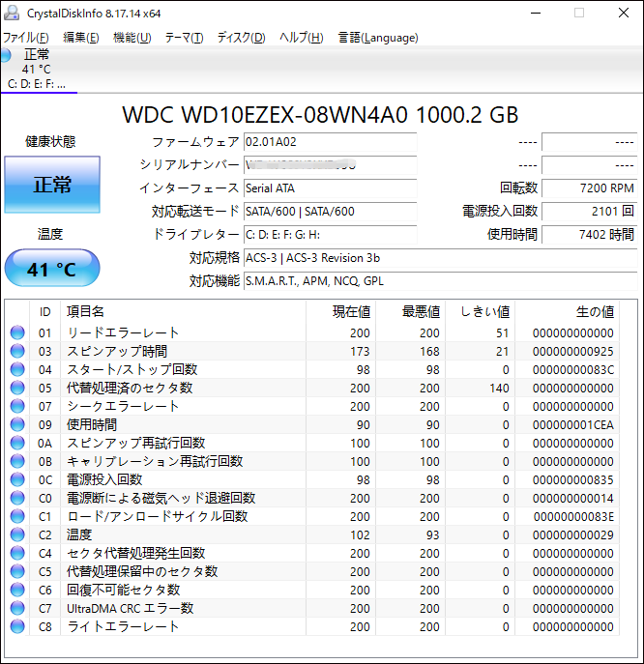644x664 pixels.
Task: Open the 機能(U) menu
Action: click(132, 38)
